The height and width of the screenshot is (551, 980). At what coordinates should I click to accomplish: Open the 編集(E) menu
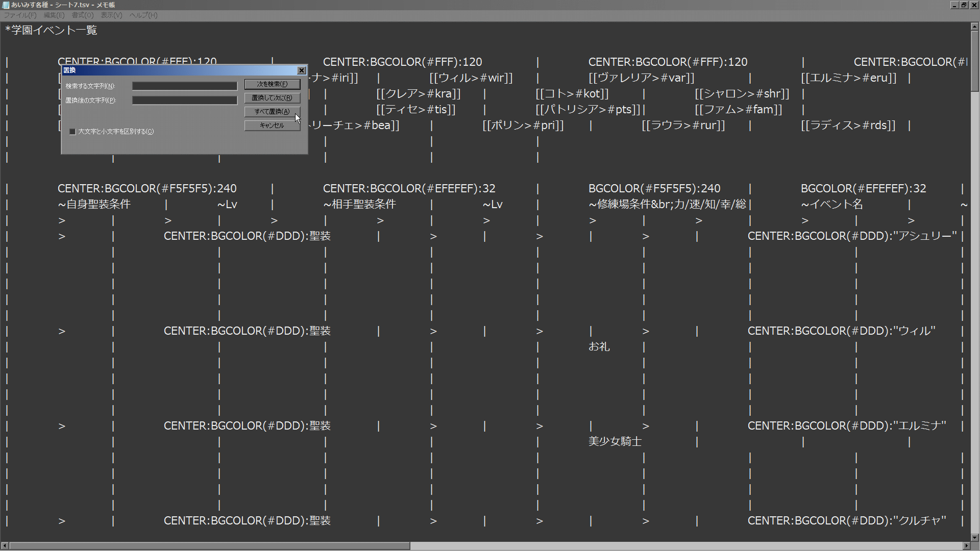(53, 15)
